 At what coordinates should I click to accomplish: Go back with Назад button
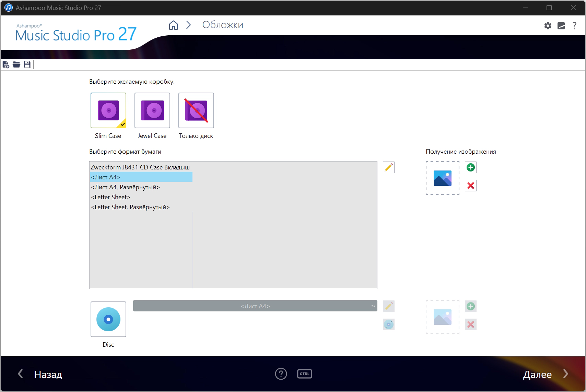click(x=40, y=374)
